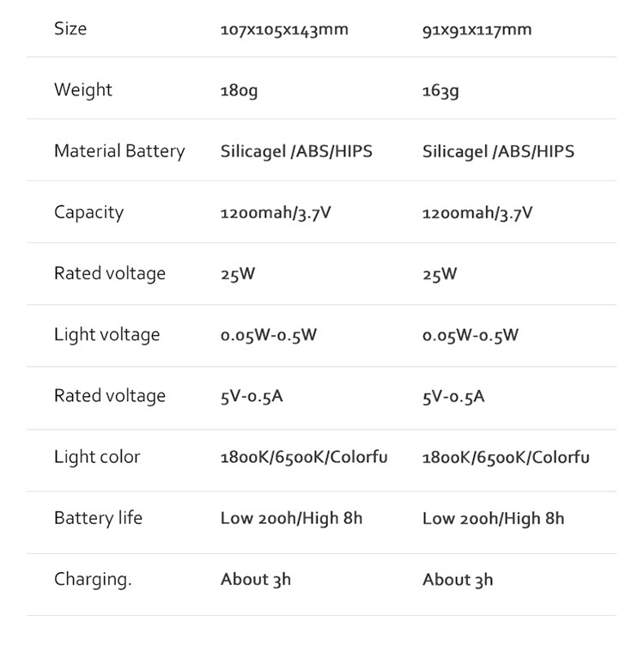Screen dimensions: 644x652
Task: Click the Charging row label
Action: click(93, 579)
